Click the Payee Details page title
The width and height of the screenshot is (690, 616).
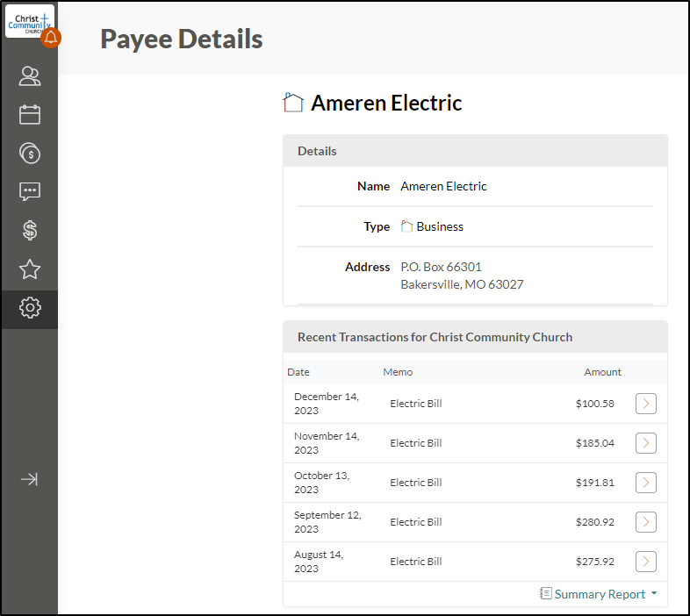coord(182,39)
